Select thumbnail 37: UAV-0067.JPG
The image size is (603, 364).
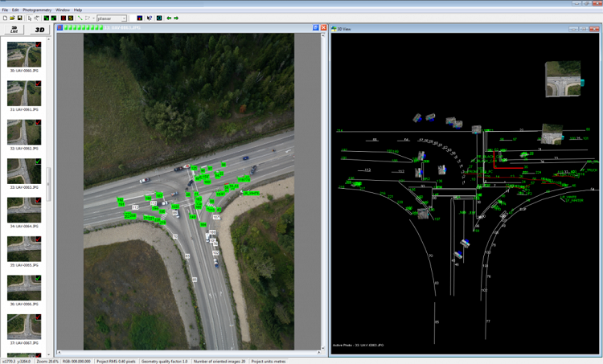24,326
